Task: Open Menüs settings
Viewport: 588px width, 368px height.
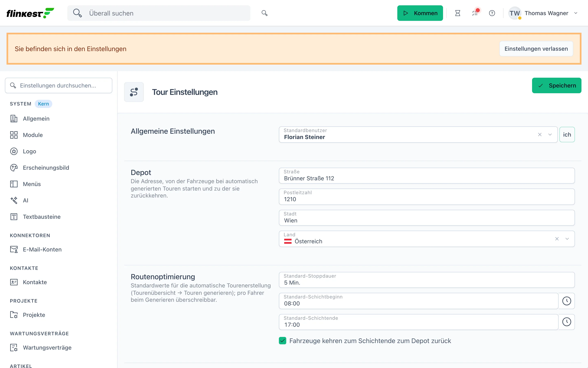Action: 58,184
